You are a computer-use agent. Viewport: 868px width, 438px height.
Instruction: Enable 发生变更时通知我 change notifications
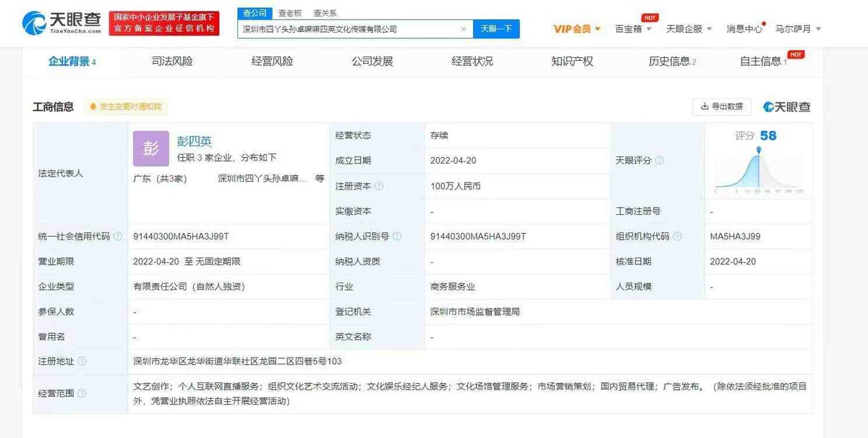click(x=129, y=106)
